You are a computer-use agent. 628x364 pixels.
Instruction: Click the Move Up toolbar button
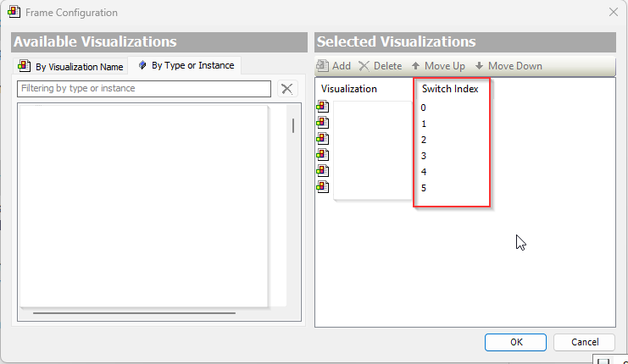(437, 66)
